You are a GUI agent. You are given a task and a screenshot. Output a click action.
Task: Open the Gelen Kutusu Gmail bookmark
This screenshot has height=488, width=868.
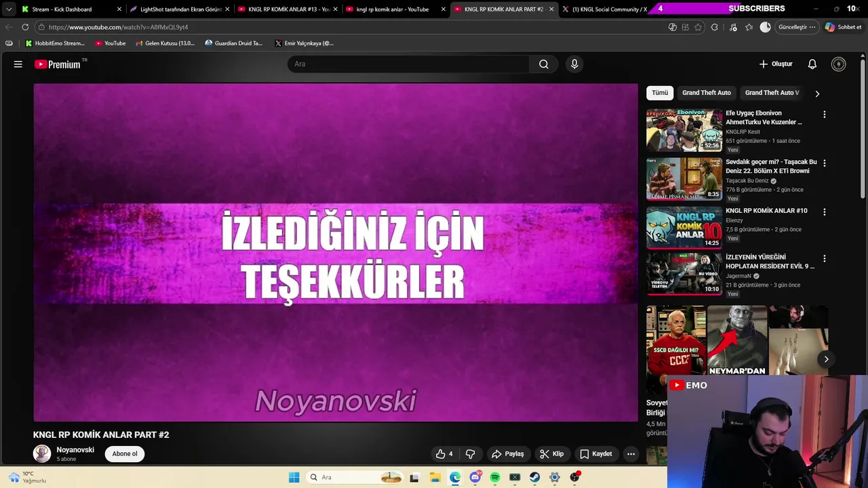165,43
